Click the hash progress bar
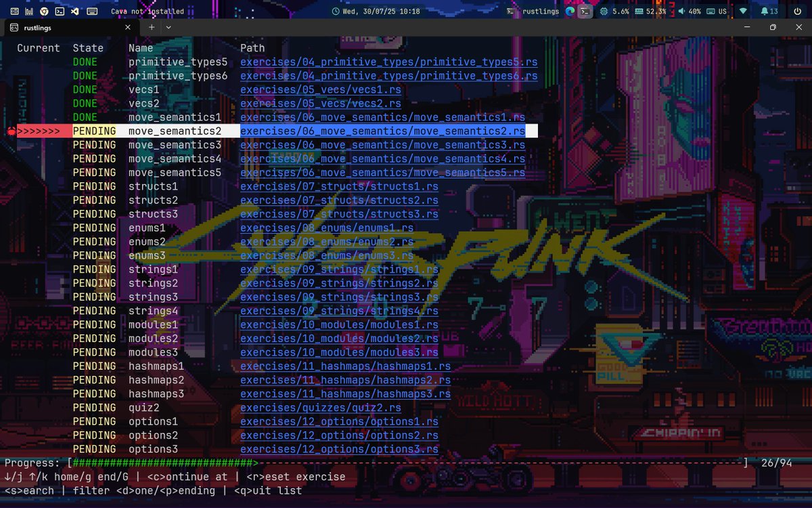Image resolution: width=812 pixels, height=508 pixels. (165, 463)
